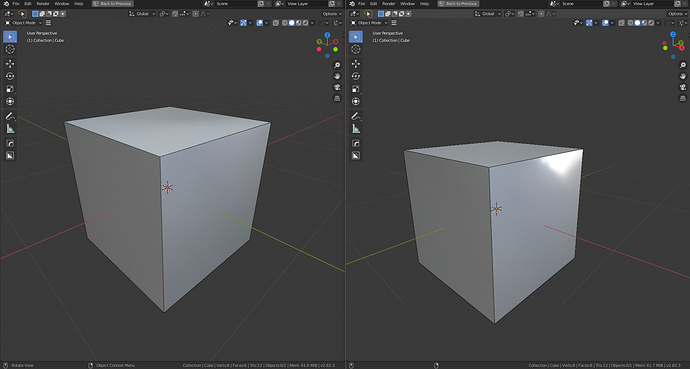Toggle X-ray mode in right window
The width and height of the screenshot is (690, 369).
coord(621,23)
